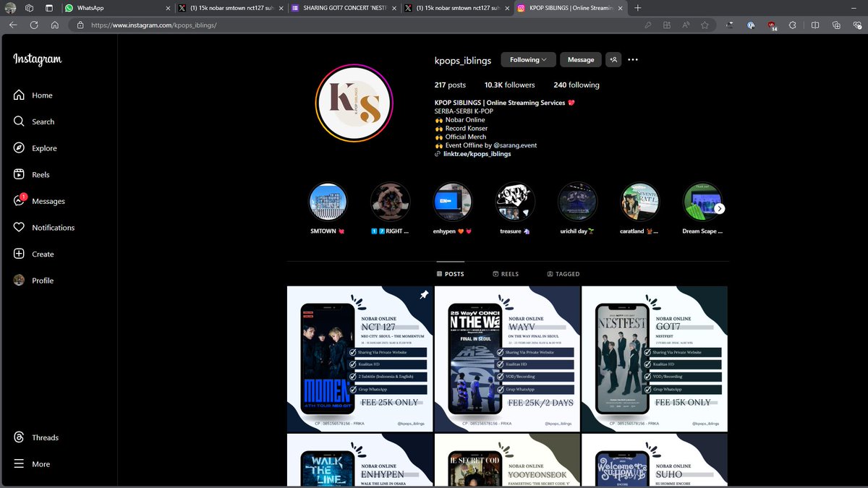Open Search in Instagram sidebar
This screenshot has width=868, height=488.
point(33,121)
